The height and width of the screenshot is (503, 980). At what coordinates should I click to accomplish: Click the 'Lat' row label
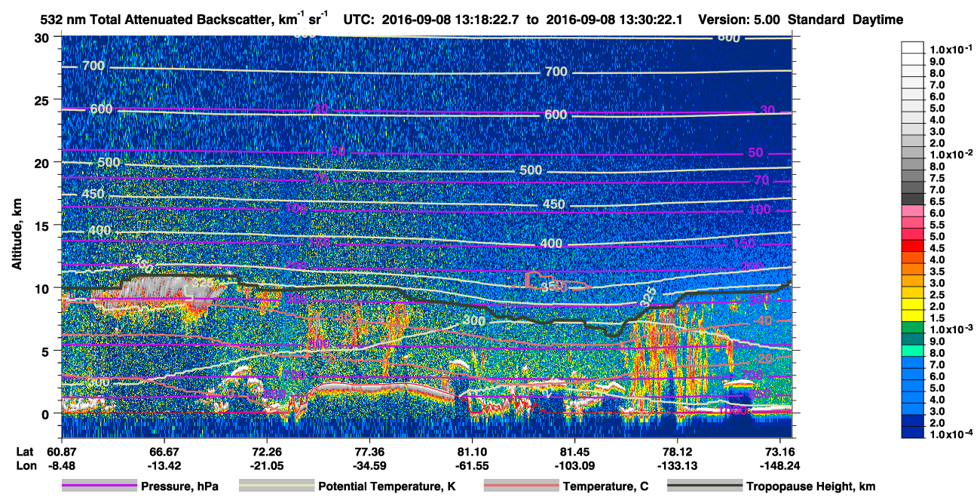pos(25,452)
